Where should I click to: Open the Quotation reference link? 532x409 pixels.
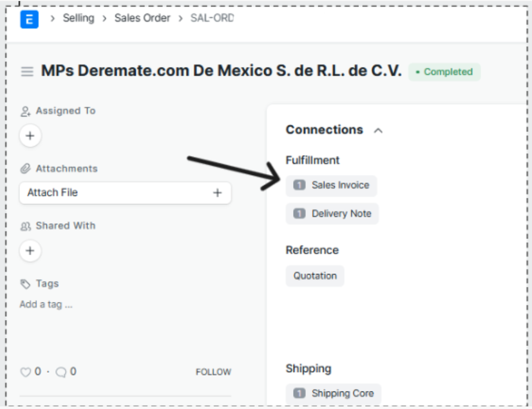(315, 276)
